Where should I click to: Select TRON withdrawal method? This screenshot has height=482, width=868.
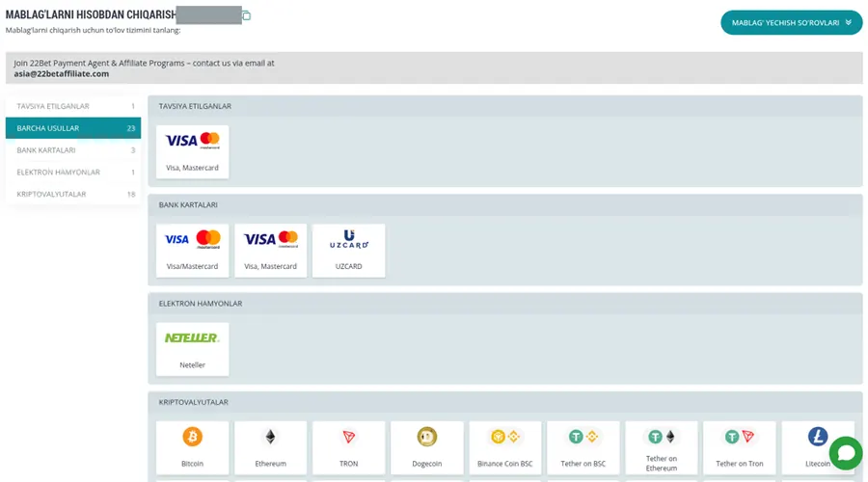349,447
